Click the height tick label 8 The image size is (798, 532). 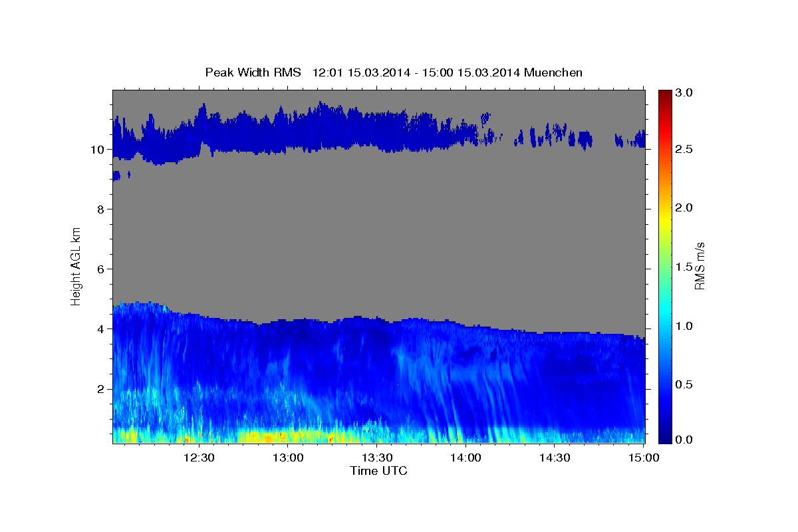(x=101, y=209)
